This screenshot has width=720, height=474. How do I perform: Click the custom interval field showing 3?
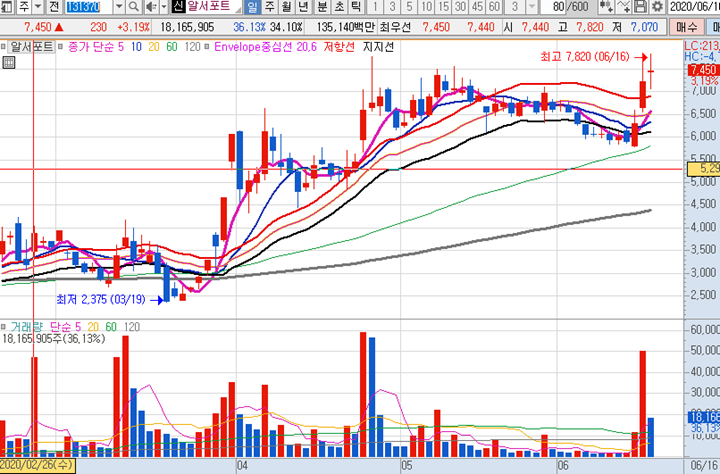point(515,6)
